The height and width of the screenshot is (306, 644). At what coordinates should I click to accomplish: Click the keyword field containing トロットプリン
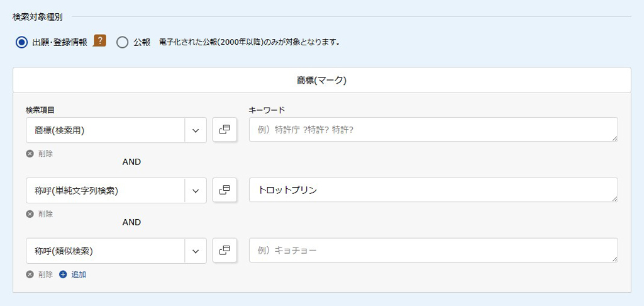point(433,190)
